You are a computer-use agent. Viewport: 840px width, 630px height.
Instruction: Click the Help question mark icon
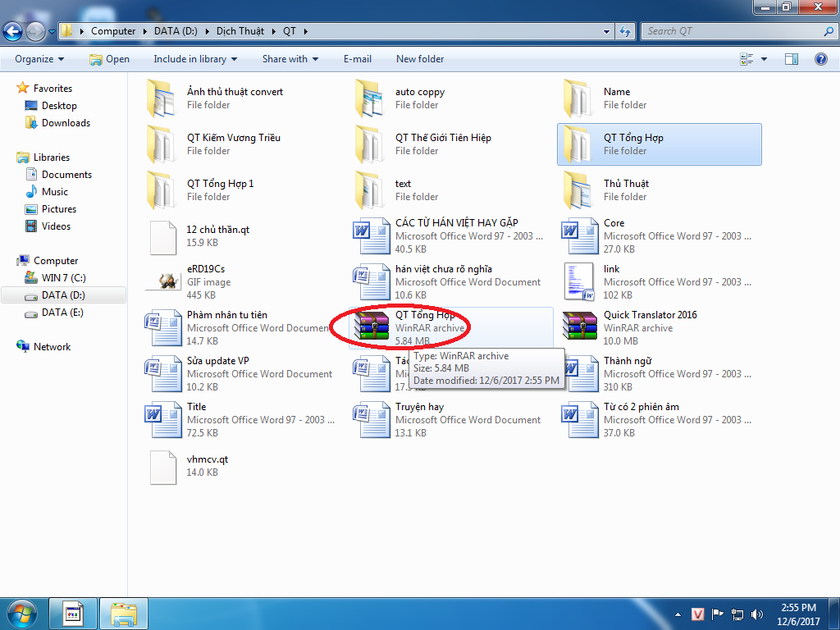pyautogui.click(x=820, y=59)
